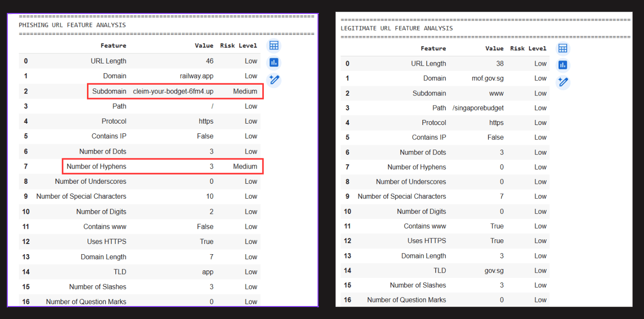This screenshot has height=319, width=644.
Task: Click the Subdomain label in phishing table
Action: click(x=109, y=91)
